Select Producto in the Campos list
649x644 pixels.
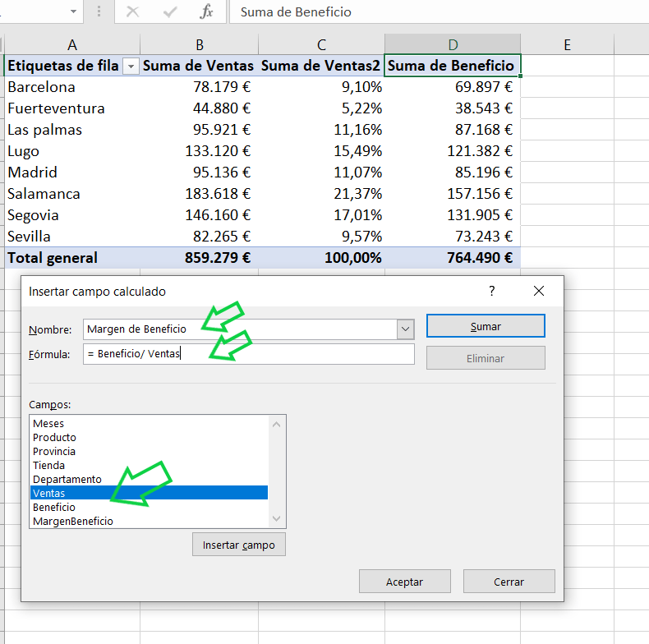[149, 438]
